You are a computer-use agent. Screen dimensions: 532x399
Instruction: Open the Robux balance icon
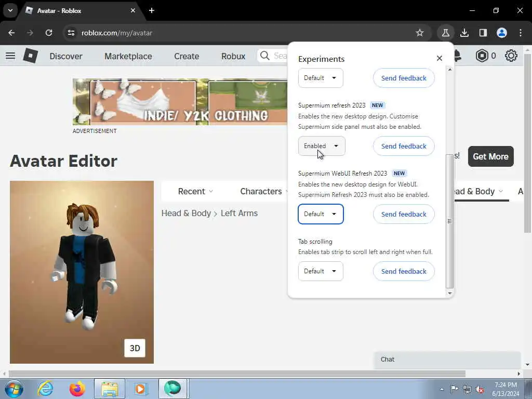click(x=482, y=56)
